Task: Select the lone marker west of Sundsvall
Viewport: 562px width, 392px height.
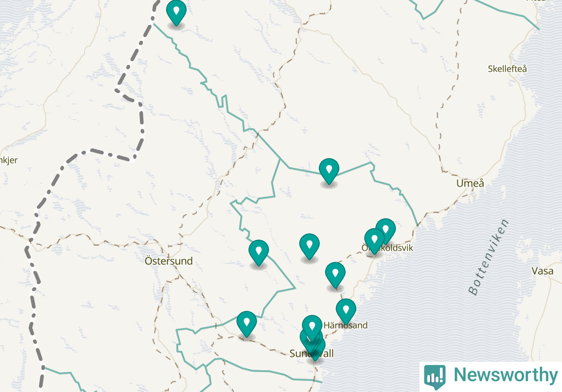Action: pyautogui.click(x=246, y=324)
